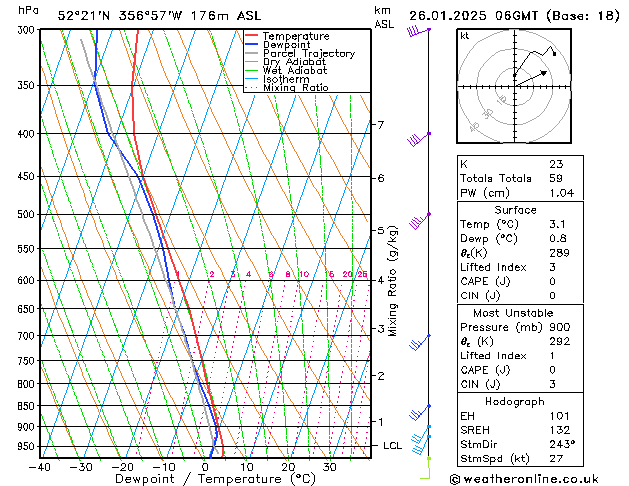This screenshot has width=629, height=486.
Task: Click the StmDir value of 243°
Action: 561,444
